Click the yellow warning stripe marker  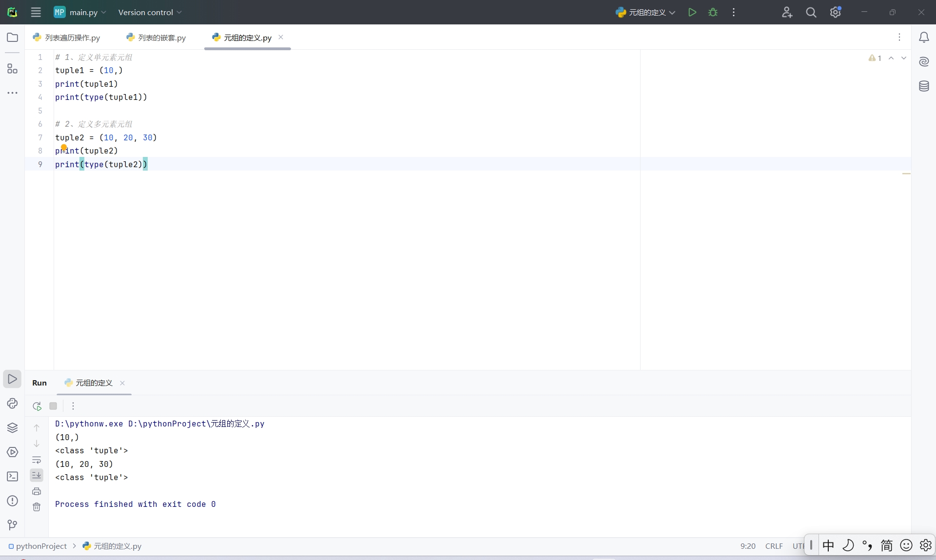click(x=906, y=174)
